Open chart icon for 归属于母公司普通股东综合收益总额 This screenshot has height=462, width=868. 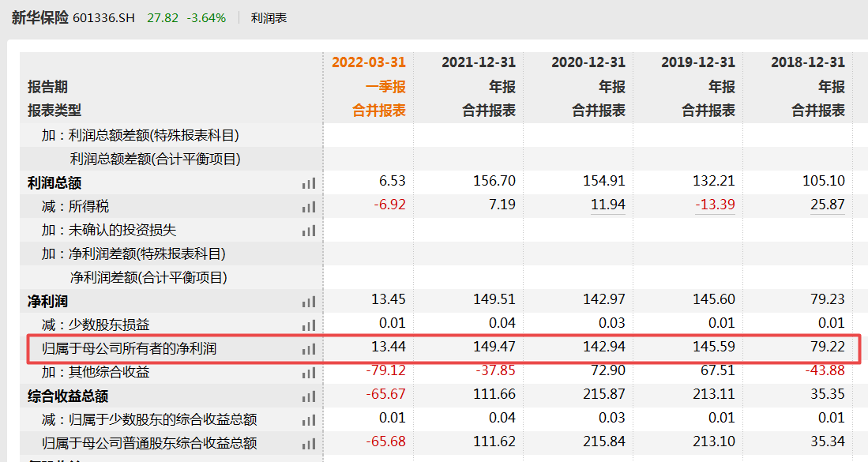[308, 443]
